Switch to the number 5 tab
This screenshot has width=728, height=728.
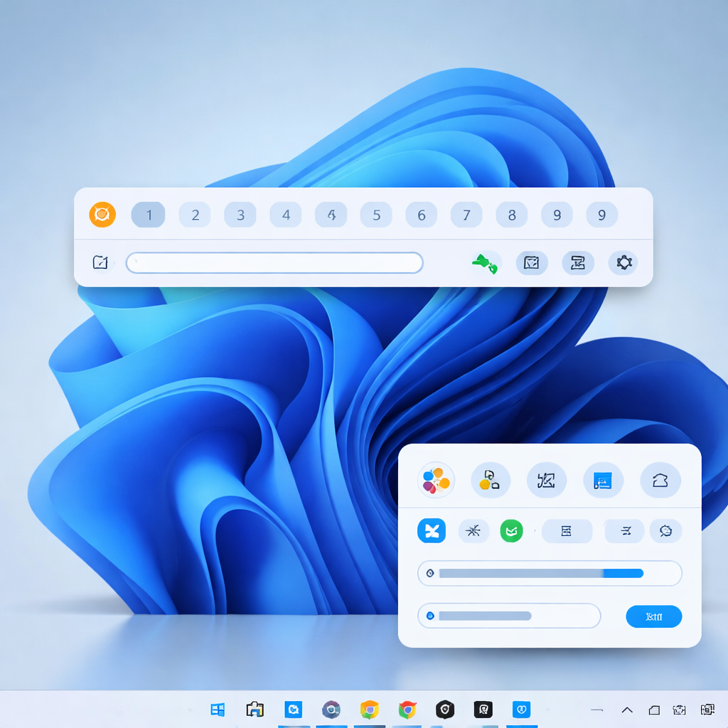coord(376,215)
